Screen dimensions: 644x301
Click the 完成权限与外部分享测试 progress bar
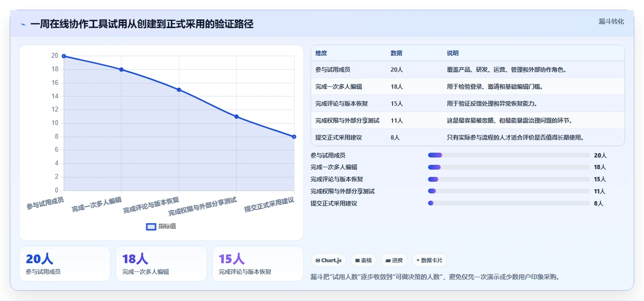point(509,191)
